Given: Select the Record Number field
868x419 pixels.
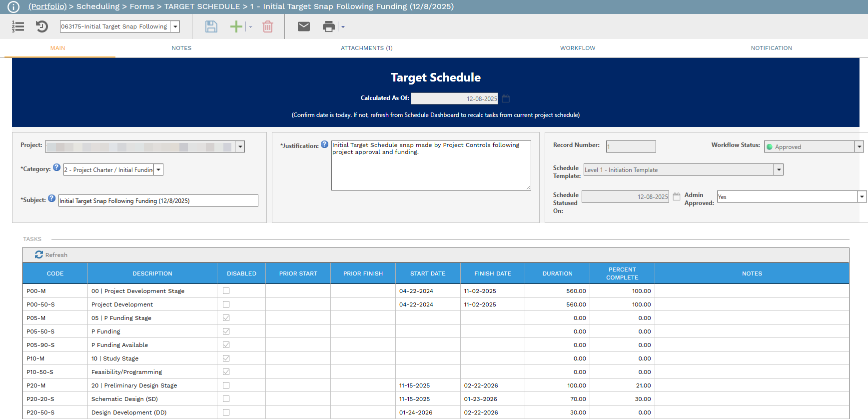Looking at the screenshot, I should click(631, 146).
